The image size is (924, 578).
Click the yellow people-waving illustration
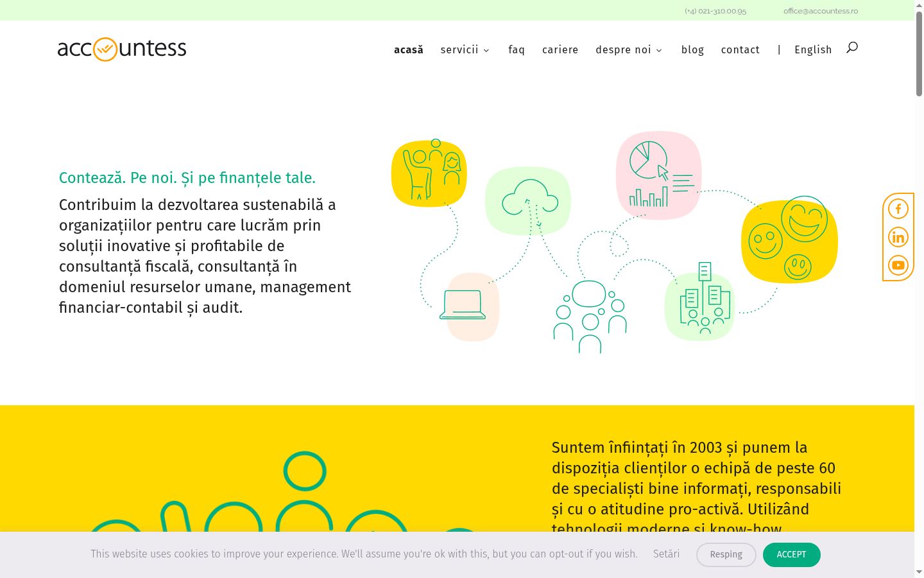coord(429,172)
